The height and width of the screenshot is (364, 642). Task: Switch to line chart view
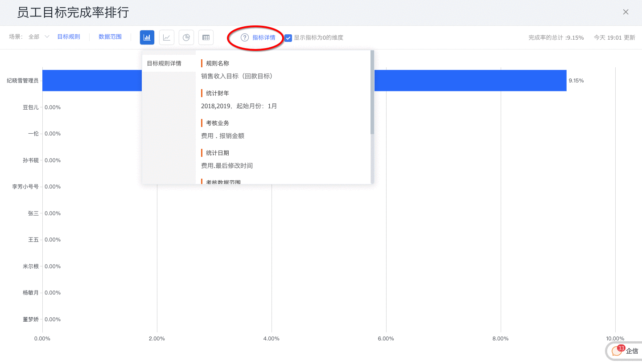click(x=167, y=37)
